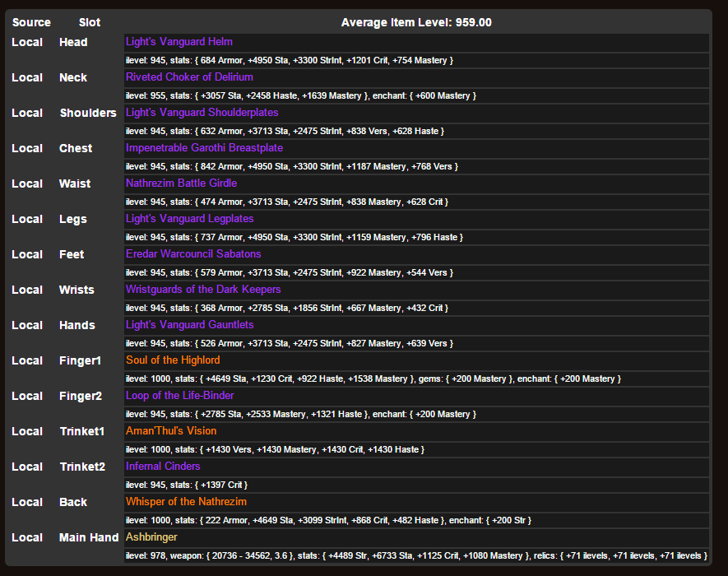Viewport: 728px width, 576px height.
Task: Click the Ashbringer weapon link
Action: (x=151, y=537)
